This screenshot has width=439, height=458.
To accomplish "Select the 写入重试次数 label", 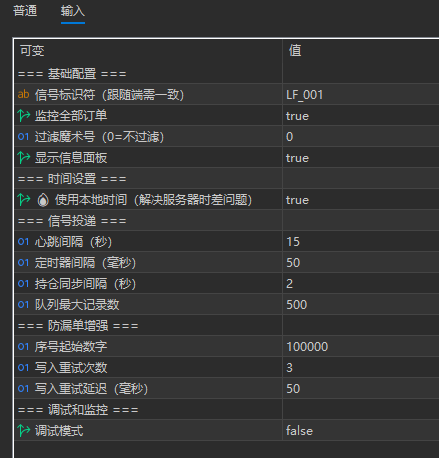I will (x=71, y=368).
